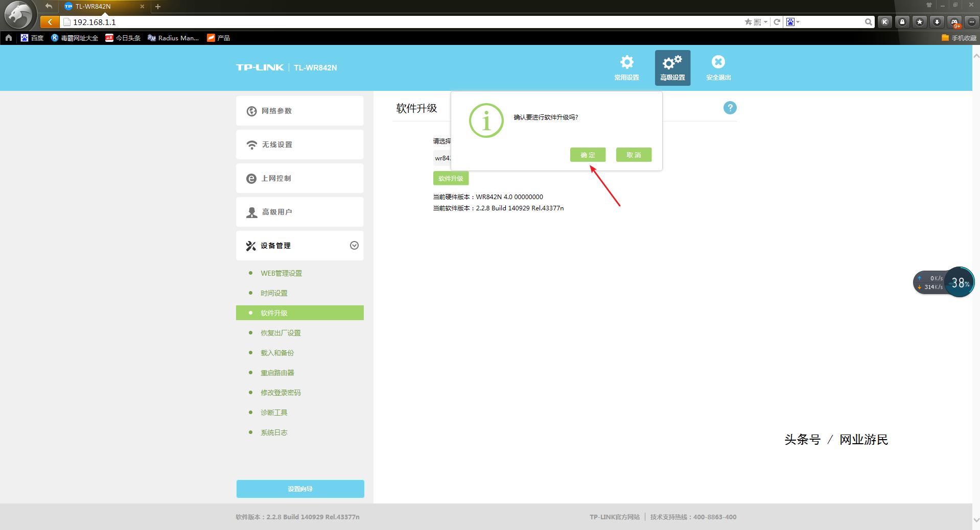Screen dimensions: 980x530
Task: Click the scrollbar down arrow
Action: pos(976,520)
